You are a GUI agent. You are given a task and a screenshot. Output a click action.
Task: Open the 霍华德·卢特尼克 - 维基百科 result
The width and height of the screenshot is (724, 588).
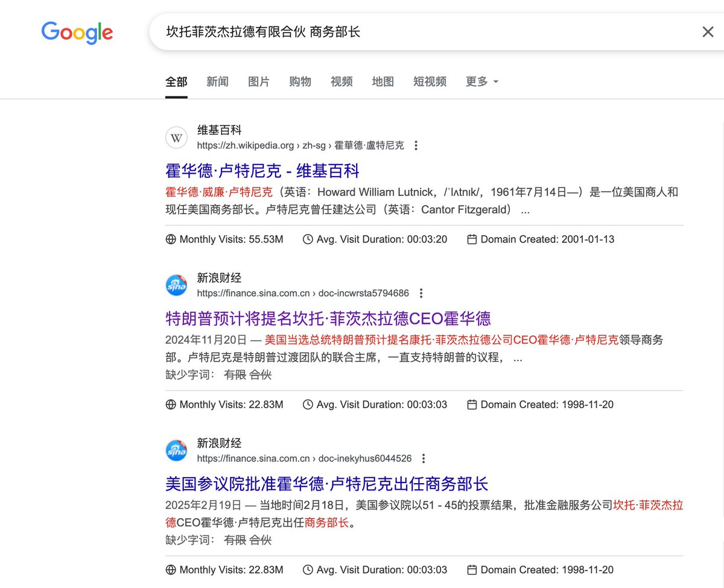click(x=262, y=171)
